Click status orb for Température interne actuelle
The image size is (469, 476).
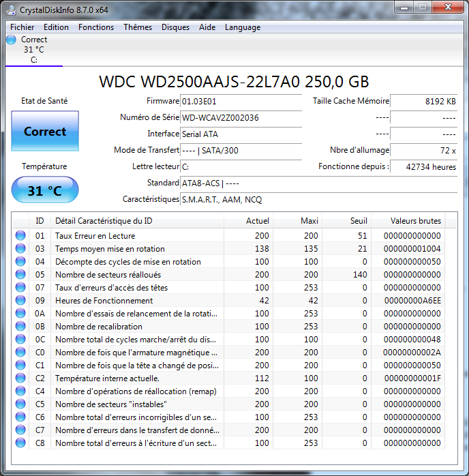tap(20, 378)
